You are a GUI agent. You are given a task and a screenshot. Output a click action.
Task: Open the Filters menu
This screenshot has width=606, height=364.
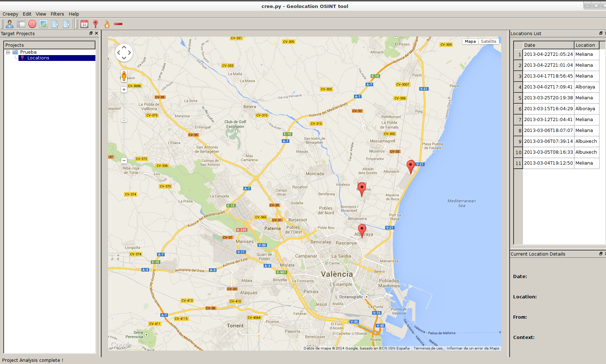coord(57,14)
